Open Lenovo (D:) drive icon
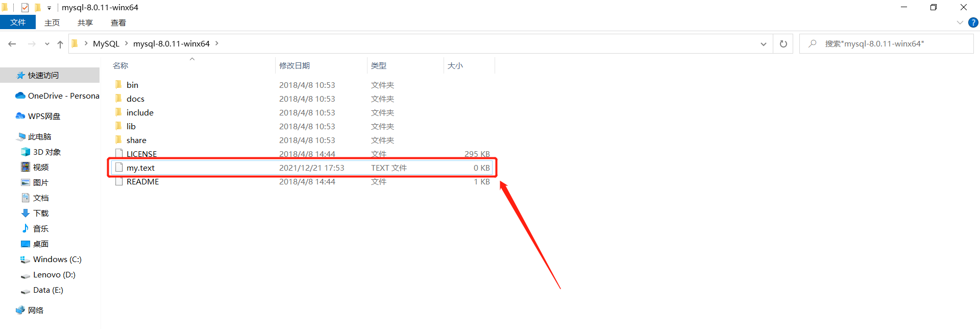 point(25,275)
